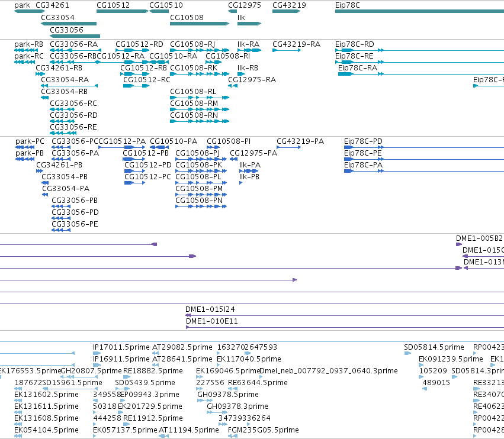This screenshot has height=439, width=504.
Task: Click transcript CG10512-RD
Action: 140,44
